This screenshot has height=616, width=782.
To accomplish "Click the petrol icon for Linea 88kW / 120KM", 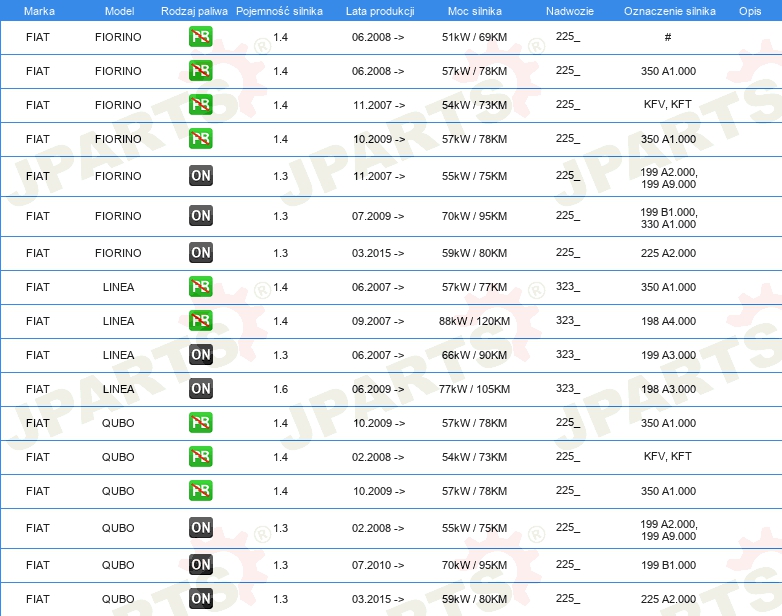I will pos(200,321).
